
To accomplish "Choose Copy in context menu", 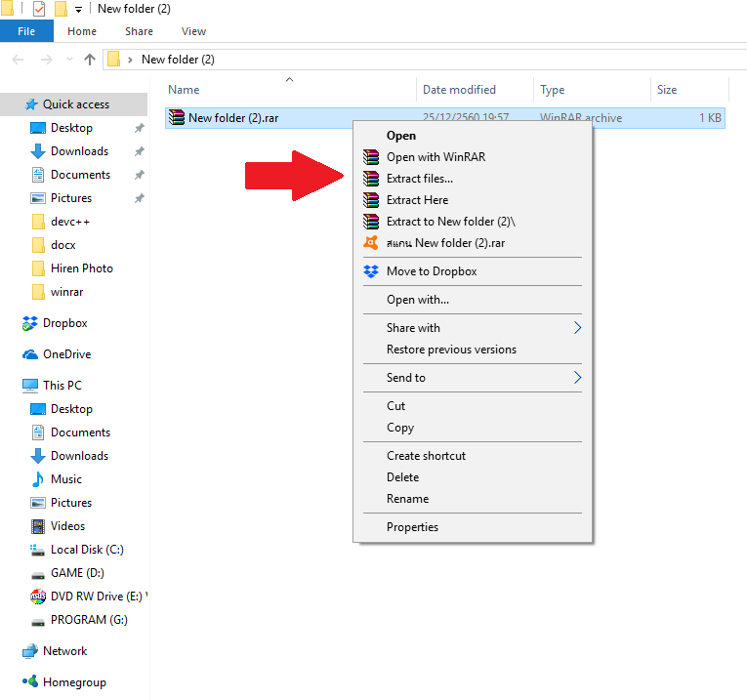I will [x=473, y=428].
